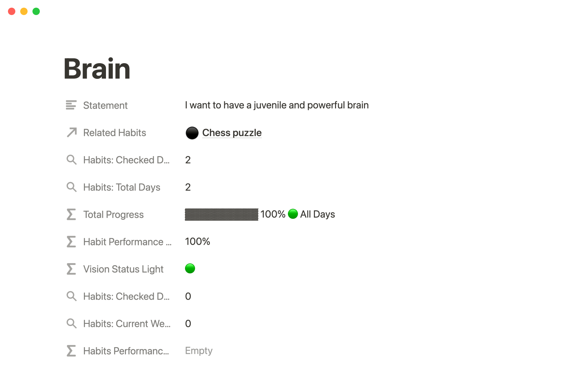Image resolution: width=588 pixels, height=368 pixels.
Task: Edit the juvenile and powerful brain statement
Action: click(x=277, y=105)
